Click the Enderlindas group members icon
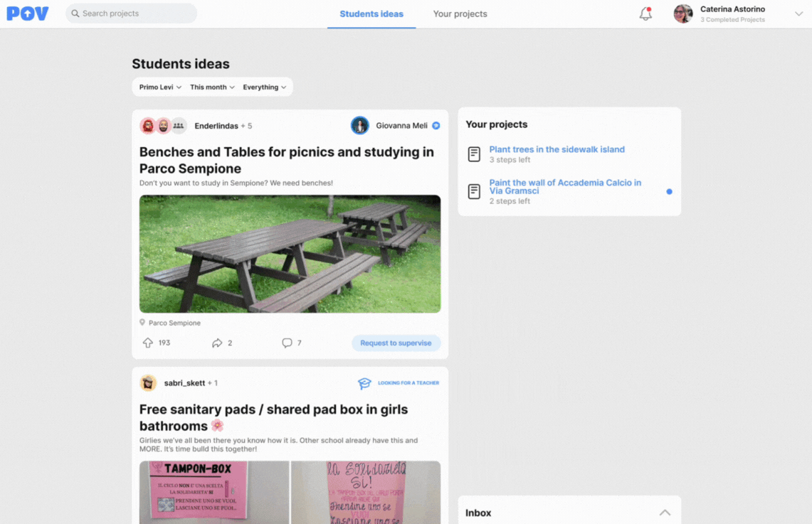 point(179,126)
